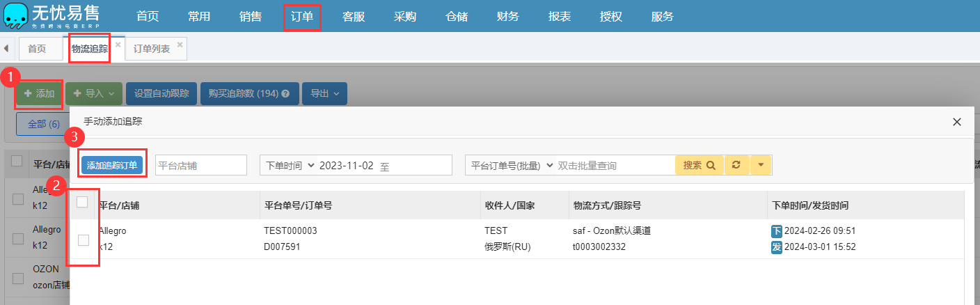This screenshot has height=305, width=980.
Task: Click the 设置自动跟踪 button
Action: tap(161, 93)
